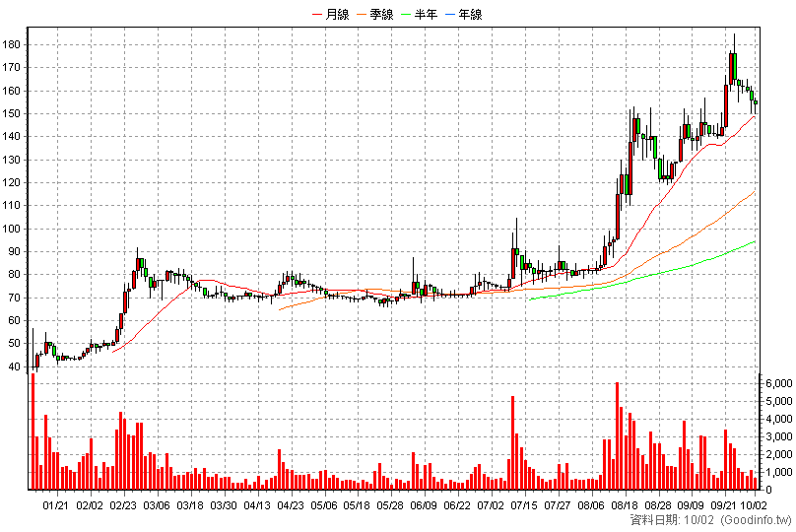The width and height of the screenshot is (796, 532).
Task: Click the 70 price axis label
Action: [x=14, y=298]
